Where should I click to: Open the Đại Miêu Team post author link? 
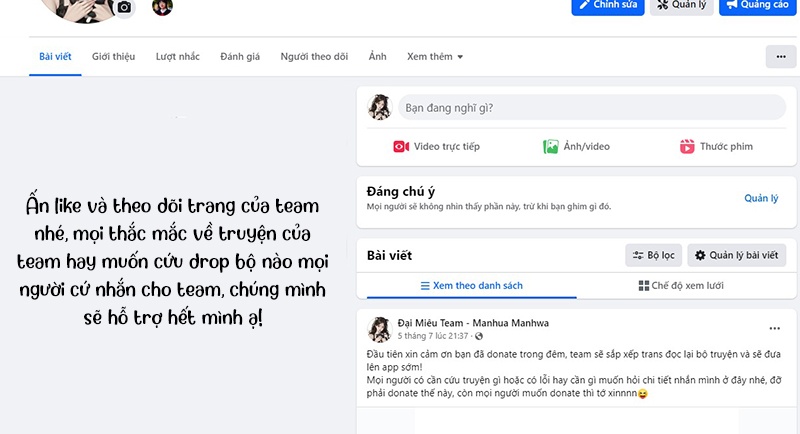coord(474,323)
